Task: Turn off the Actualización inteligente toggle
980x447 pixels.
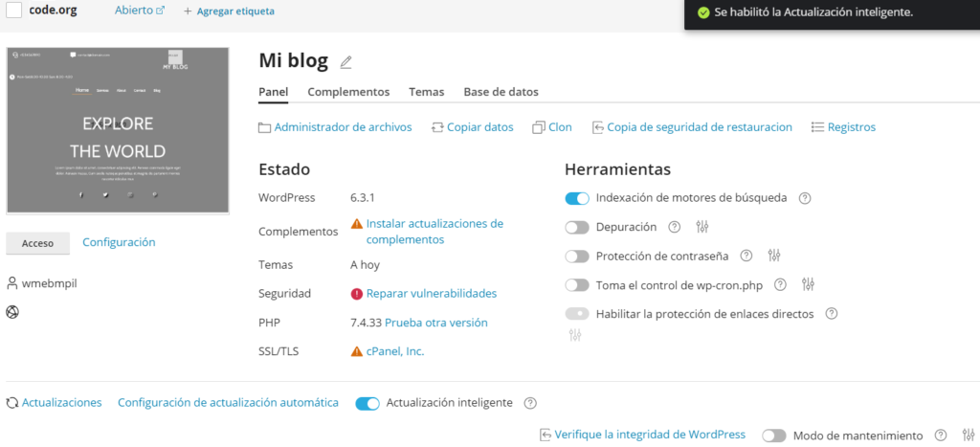Action: (x=367, y=404)
